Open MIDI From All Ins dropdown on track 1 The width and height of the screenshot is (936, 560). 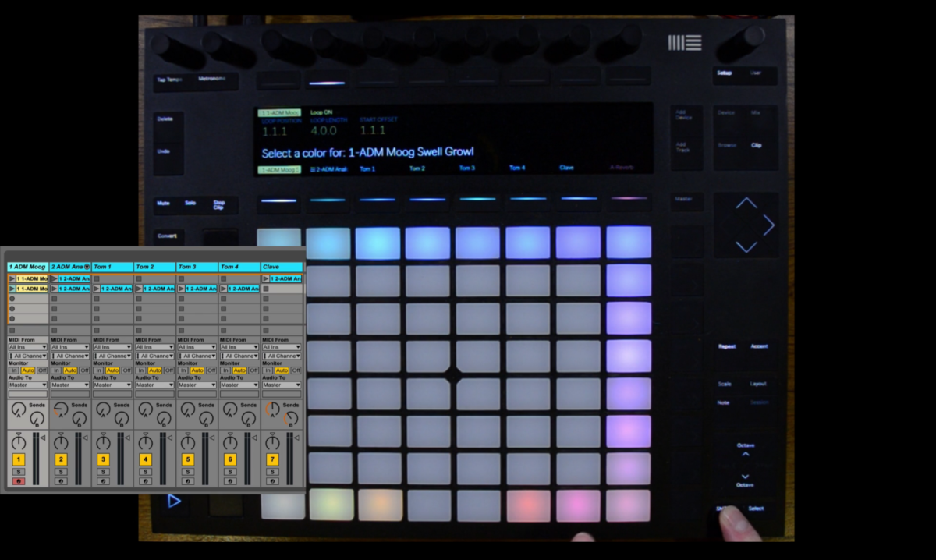click(28, 347)
